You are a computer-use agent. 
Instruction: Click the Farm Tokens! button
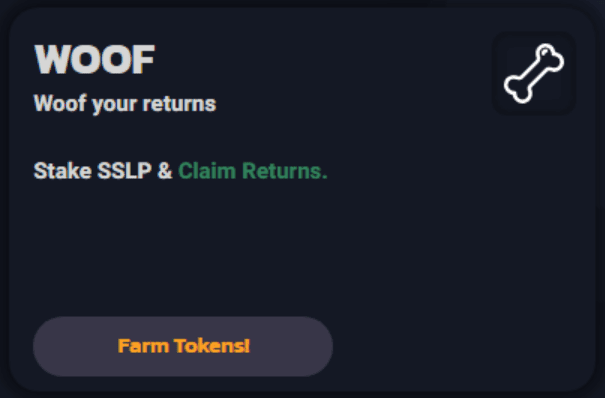(x=183, y=346)
